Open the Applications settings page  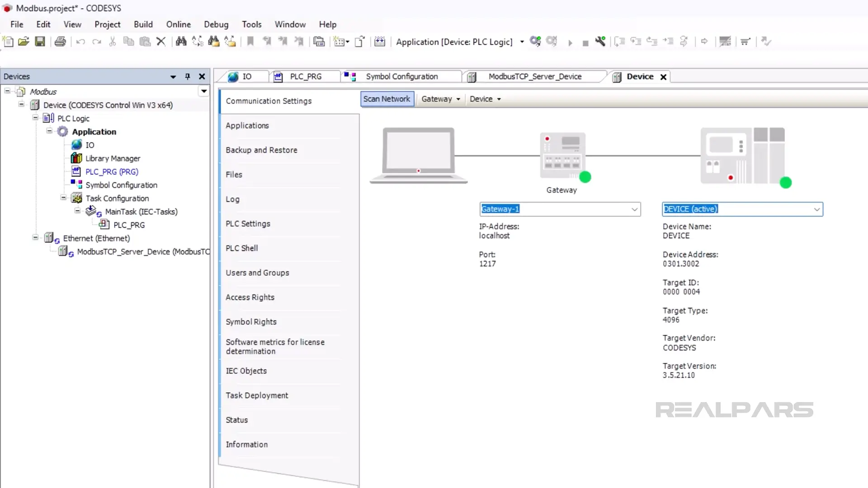click(x=247, y=126)
